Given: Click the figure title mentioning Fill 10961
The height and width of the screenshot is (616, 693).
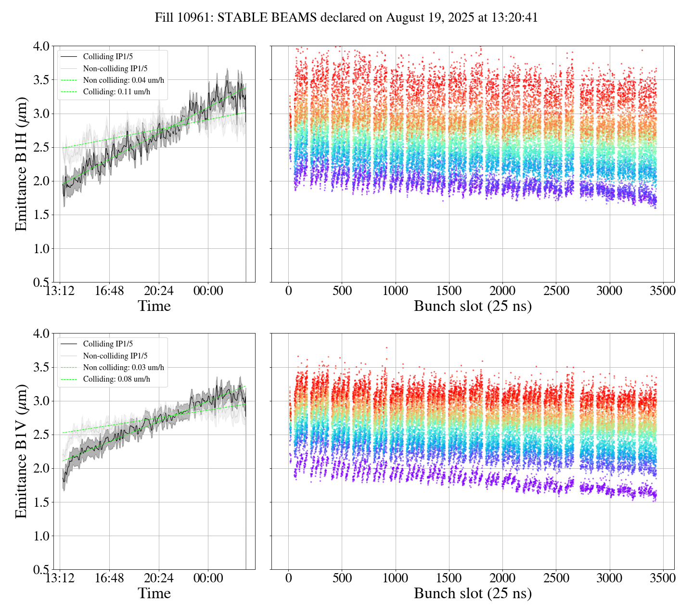Looking at the screenshot, I should click(x=346, y=18).
